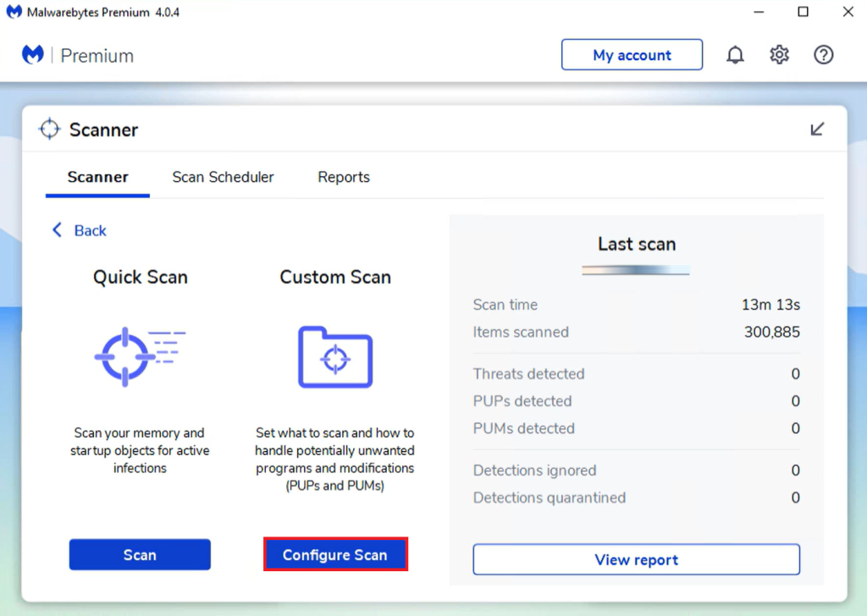The width and height of the screenshot is (867, 616).
Task: Open the notifications bell icon
Action: [735, 54]
